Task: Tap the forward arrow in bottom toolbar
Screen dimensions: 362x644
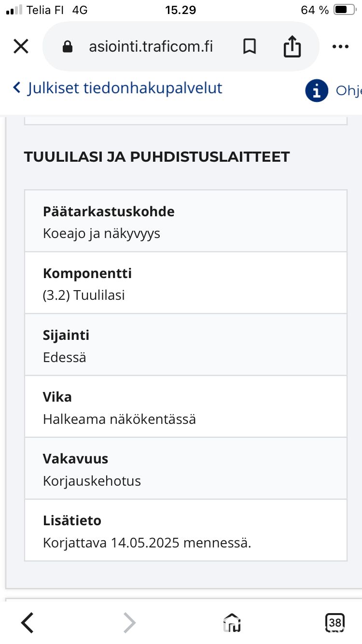Action: [x=129, y=622]
